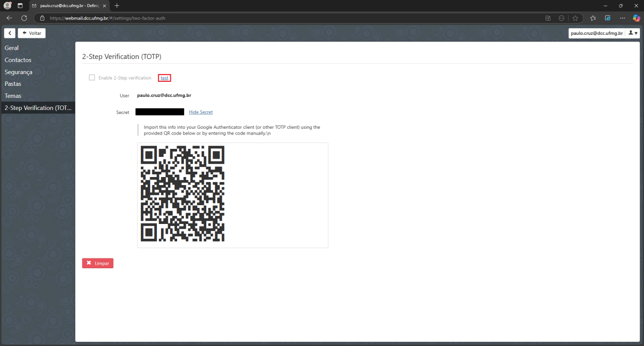Click the test link

tap(165, 78)
